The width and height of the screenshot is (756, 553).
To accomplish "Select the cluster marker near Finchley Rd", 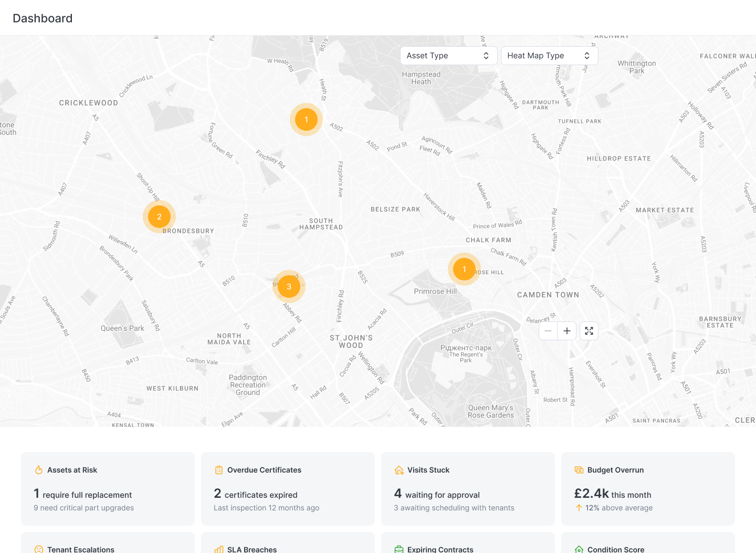I will coord(306,120).
